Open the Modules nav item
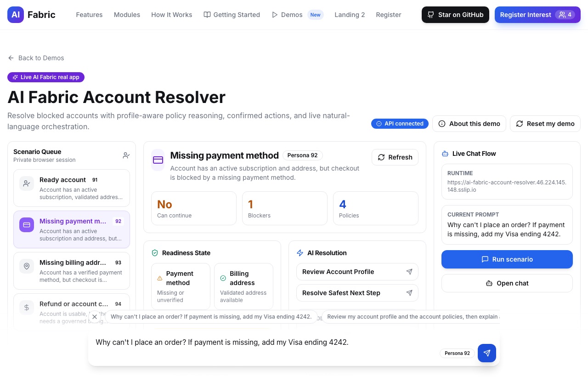This screenshot has width=588, height=377. [x=127, y=15]
